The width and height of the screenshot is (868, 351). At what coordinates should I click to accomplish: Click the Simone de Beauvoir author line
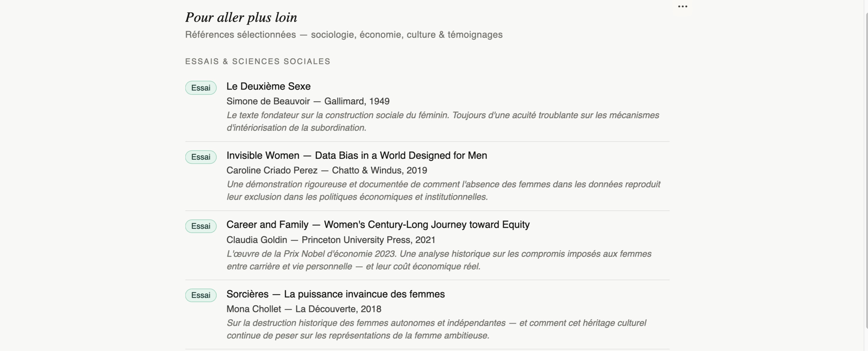[308, 101]
